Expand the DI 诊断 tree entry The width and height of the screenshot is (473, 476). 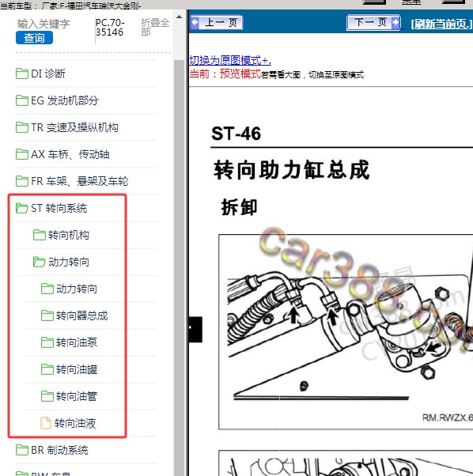tap(47, 74)
